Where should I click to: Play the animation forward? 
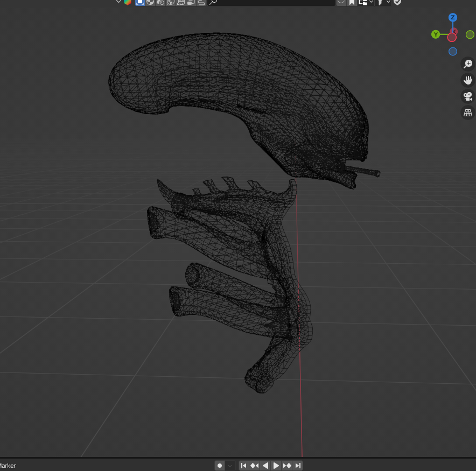[x=276, y=465]
